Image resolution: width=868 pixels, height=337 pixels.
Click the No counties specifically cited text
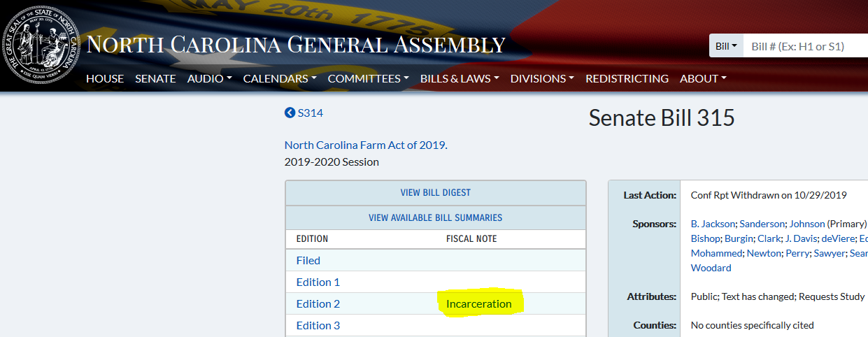point(753,325)
